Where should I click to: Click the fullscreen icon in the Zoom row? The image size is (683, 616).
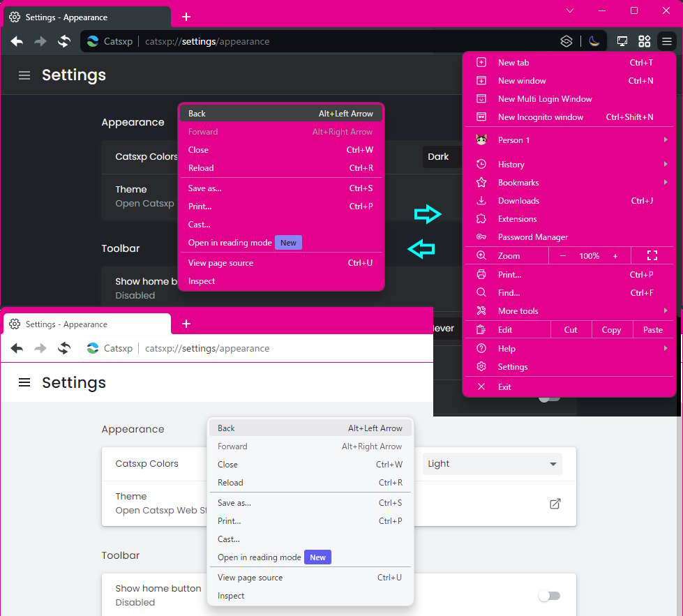(652, 256)
